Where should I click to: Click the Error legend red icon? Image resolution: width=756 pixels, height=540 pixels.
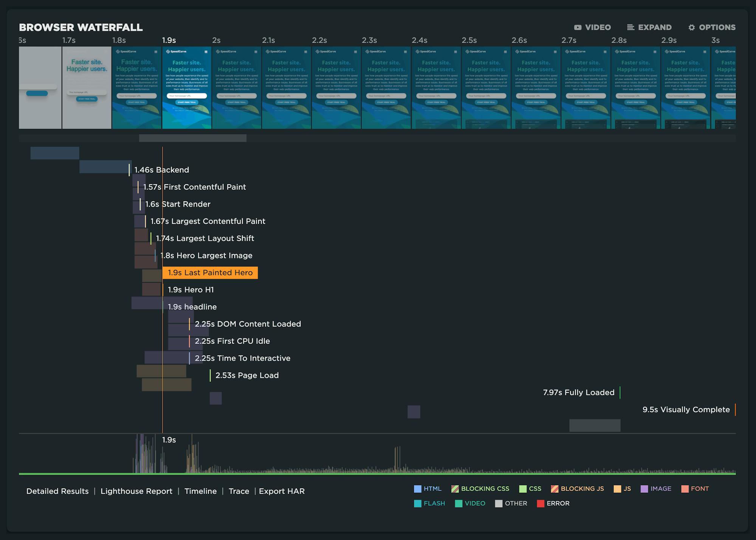coord(541,504)
